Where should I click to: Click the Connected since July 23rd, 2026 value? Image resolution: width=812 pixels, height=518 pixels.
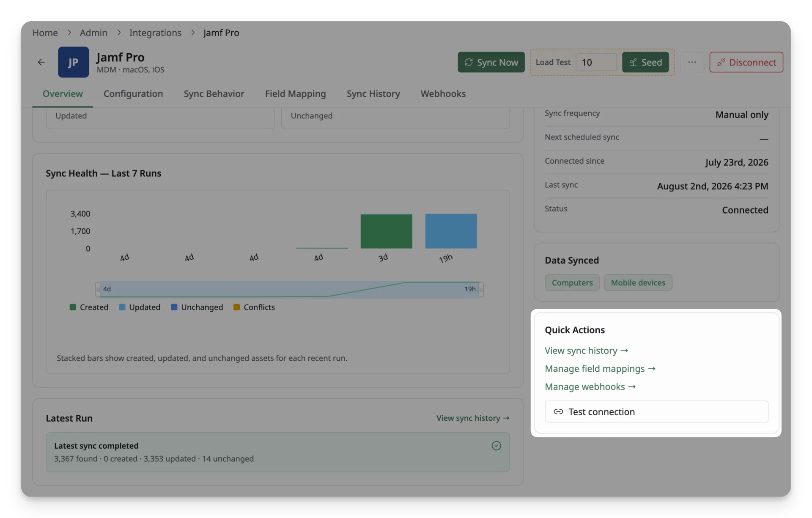click(x=736, y=162)
